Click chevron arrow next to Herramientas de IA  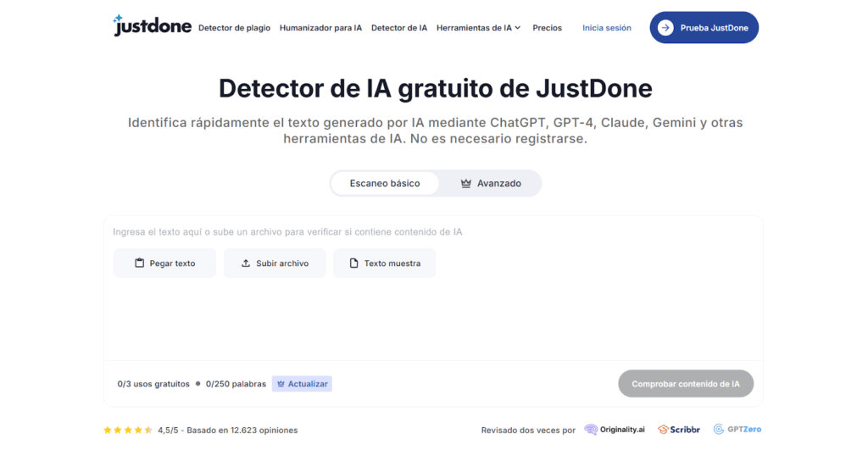(x=518, y=28)
